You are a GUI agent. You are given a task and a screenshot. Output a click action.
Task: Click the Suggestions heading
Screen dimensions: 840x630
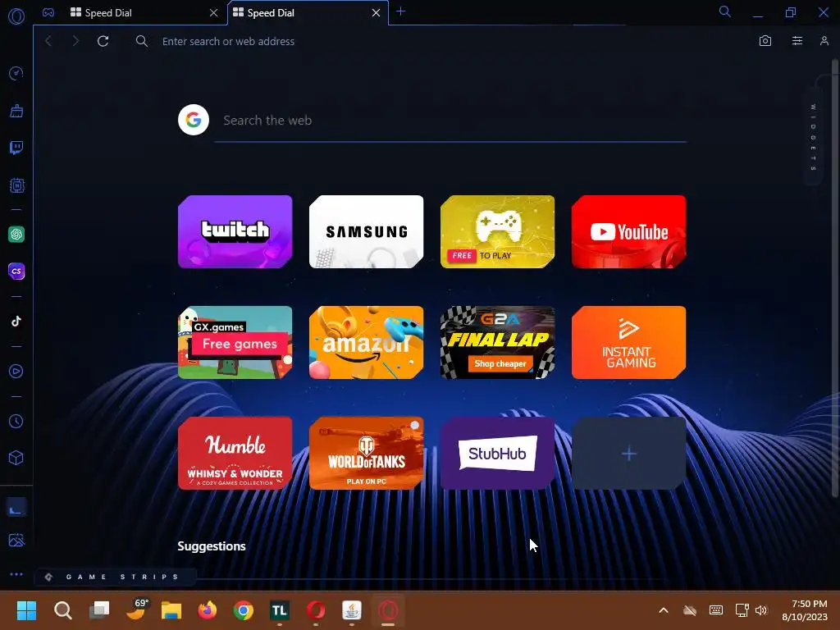pos(212,546)
